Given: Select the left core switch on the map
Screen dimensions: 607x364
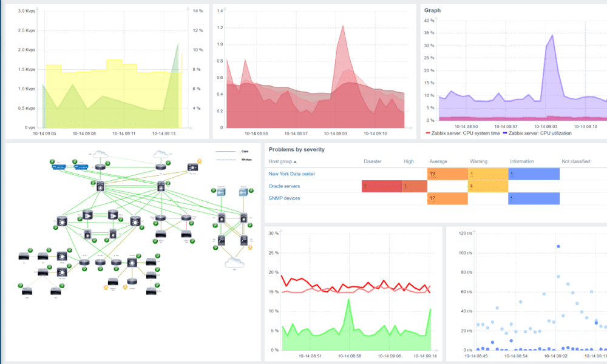Looking at the screenshot, I should pos(100,186).
